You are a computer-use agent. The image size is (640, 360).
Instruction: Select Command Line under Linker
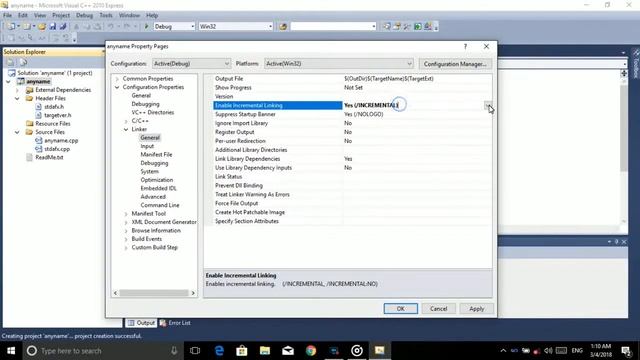(160, 205)
